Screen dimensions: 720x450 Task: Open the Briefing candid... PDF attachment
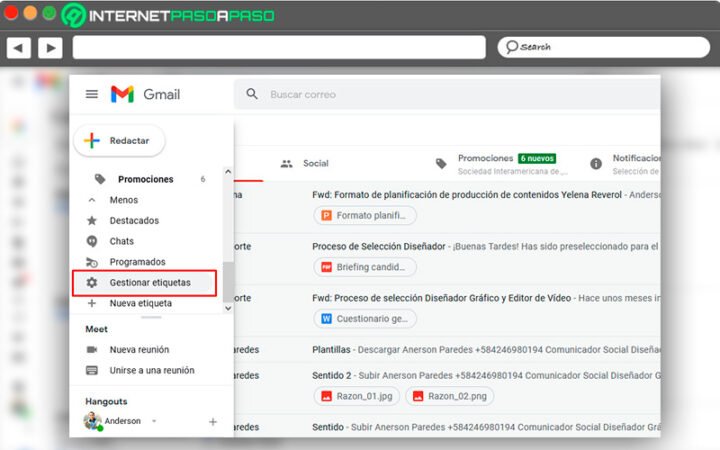pos(365,267)
